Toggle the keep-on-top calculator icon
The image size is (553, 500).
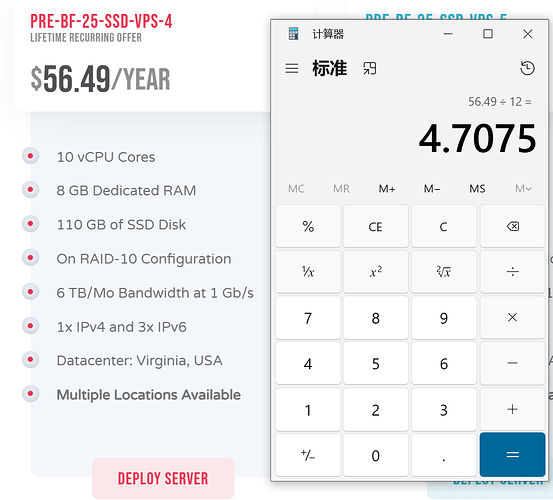pos(370,68)
